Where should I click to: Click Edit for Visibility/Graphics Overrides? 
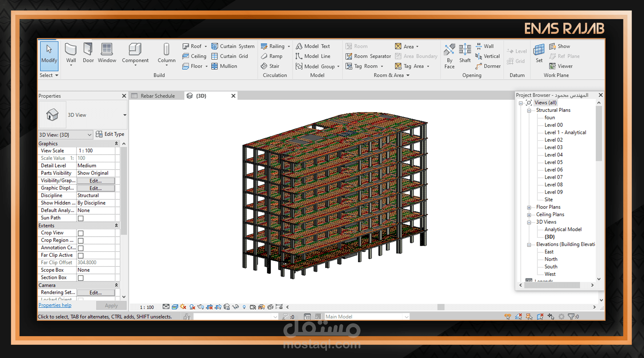tap(95, 181)
